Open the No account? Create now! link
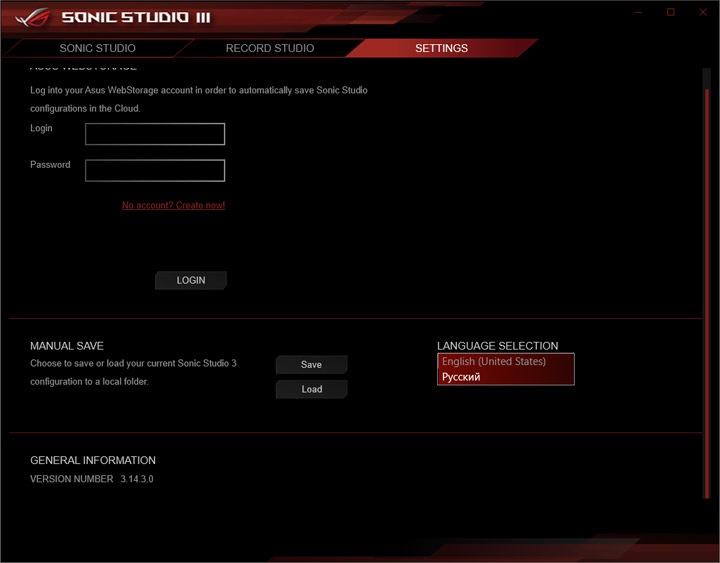Viewport: 720px width, 563px height. [174, 205]
